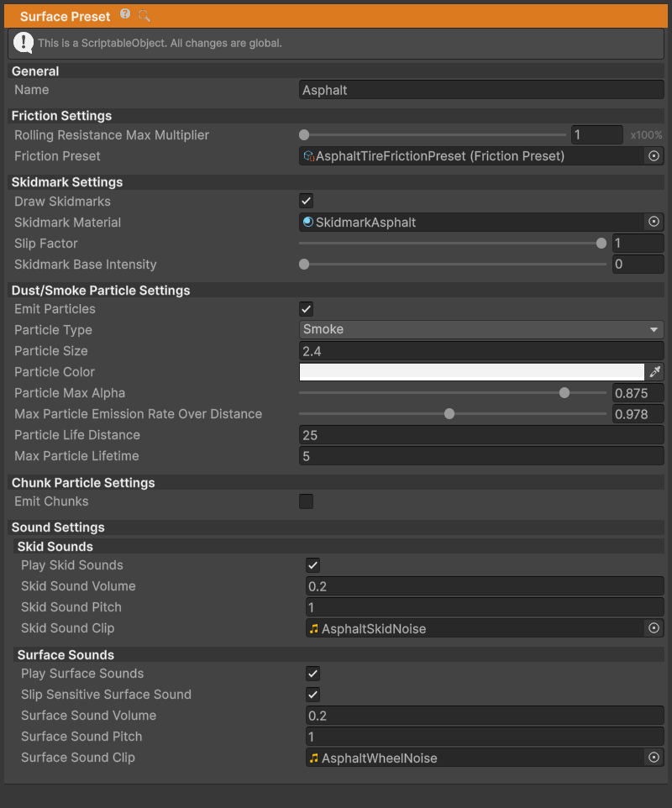Open object picker for Friction Preset

[x=654, y=156]
